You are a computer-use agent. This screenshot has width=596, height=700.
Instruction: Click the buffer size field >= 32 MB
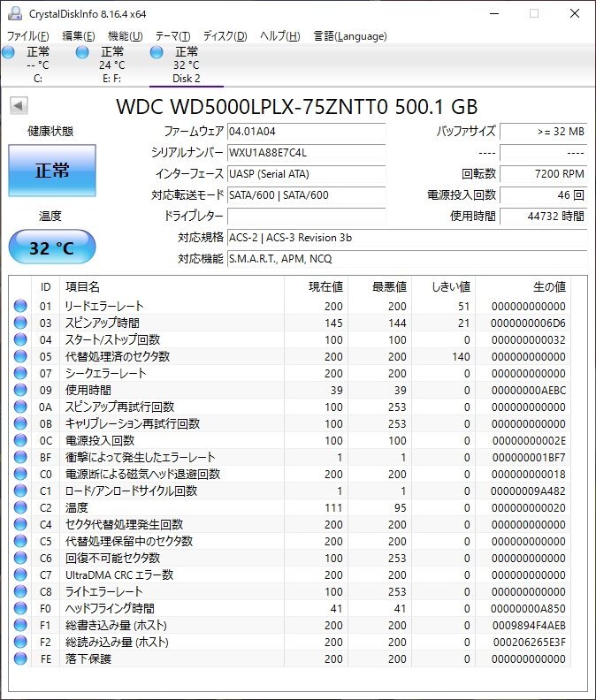[544, 132]
